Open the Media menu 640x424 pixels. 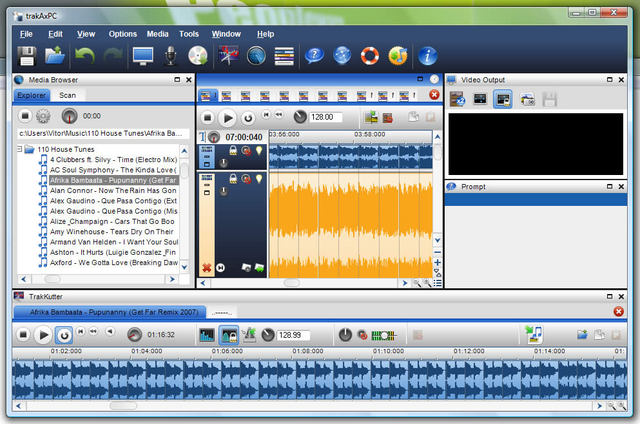click(x=157, y=34)
